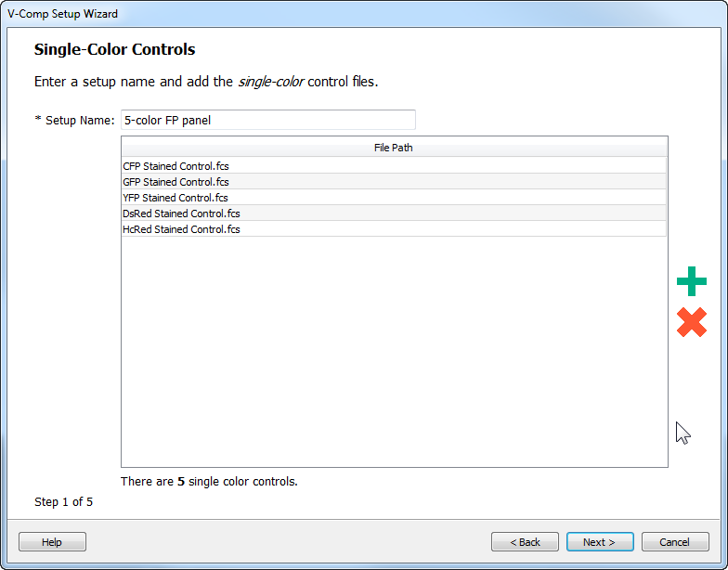
Task: Click the File Path column header
Action: [x=394, y=148]
